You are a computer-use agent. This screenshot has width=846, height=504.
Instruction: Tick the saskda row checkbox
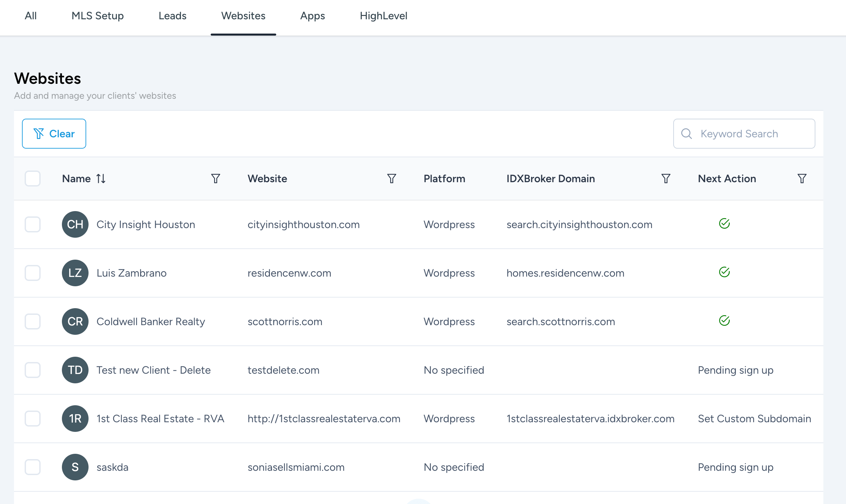(33, 467)
